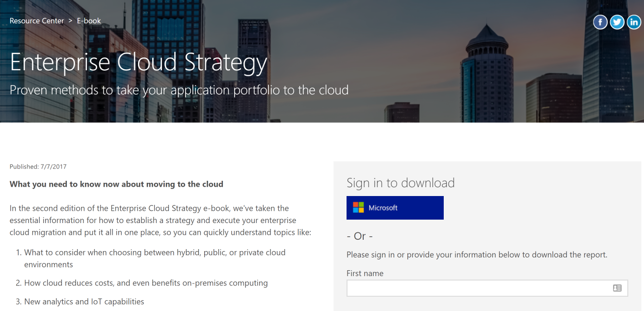Sign in with the Microsoft button
This screenshot has height=311, width=644.
395,207
